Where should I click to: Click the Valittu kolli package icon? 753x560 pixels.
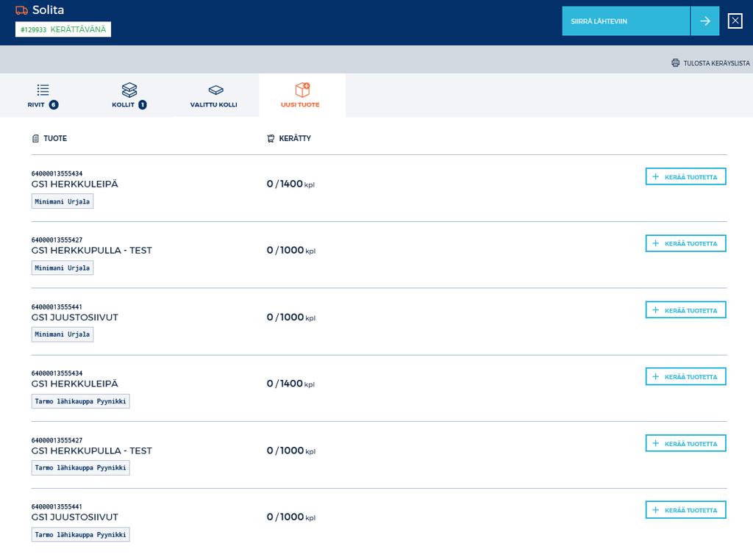tap(215, 90)
